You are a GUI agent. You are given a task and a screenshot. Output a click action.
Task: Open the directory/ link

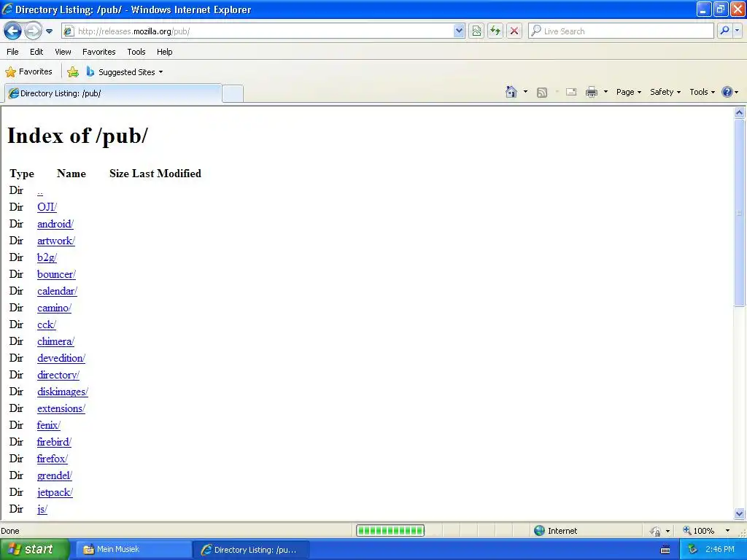tap(58, 376)
